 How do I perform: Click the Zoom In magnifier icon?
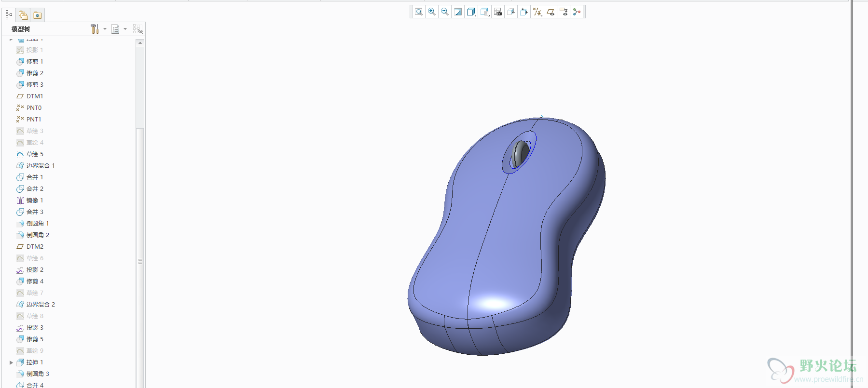pyautogui.click(x=432, y=12)
